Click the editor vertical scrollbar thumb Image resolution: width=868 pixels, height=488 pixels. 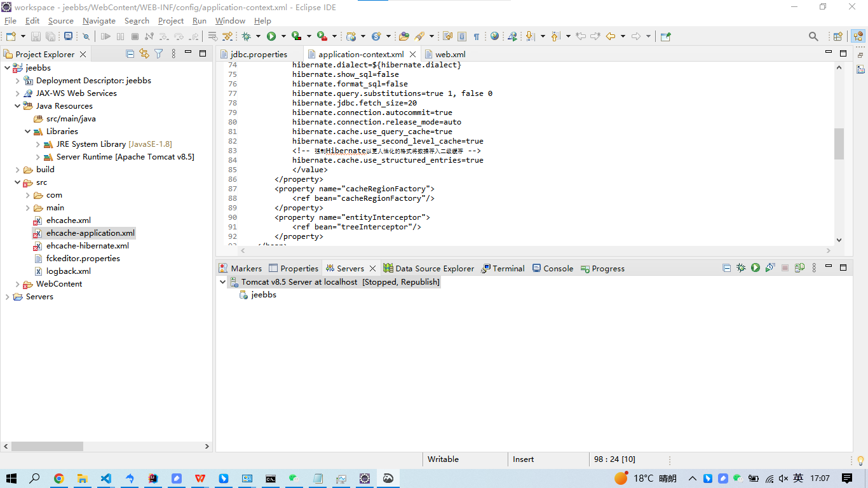pos(839,144)
